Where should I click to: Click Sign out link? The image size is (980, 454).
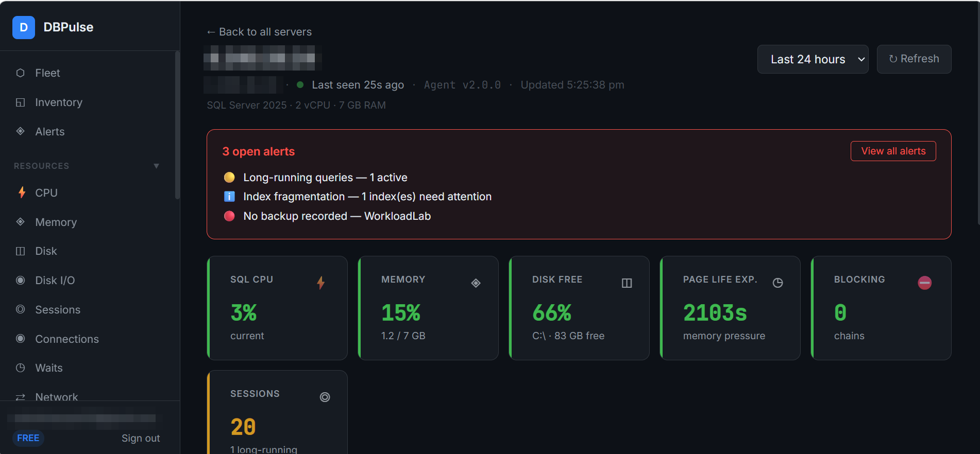141,438
